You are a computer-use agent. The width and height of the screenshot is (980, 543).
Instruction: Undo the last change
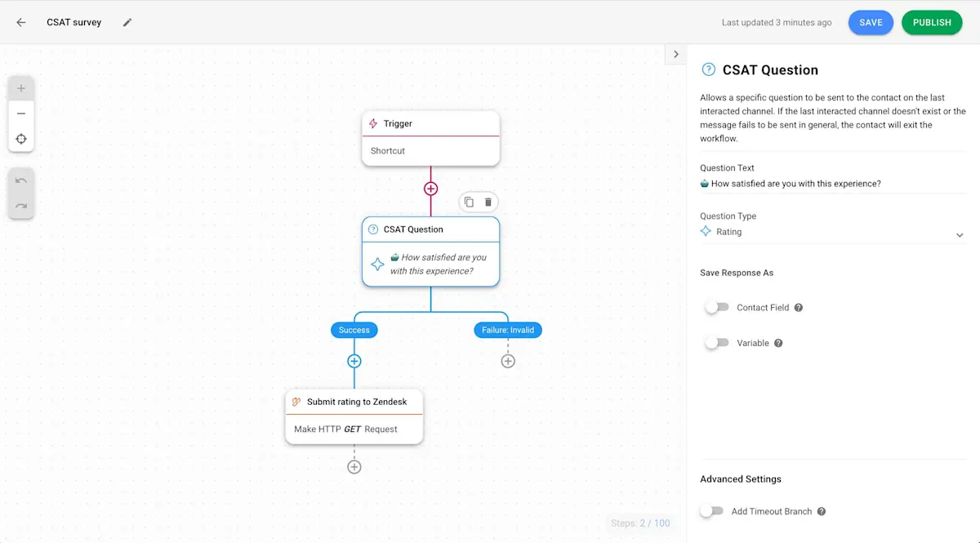click(20, 180)
